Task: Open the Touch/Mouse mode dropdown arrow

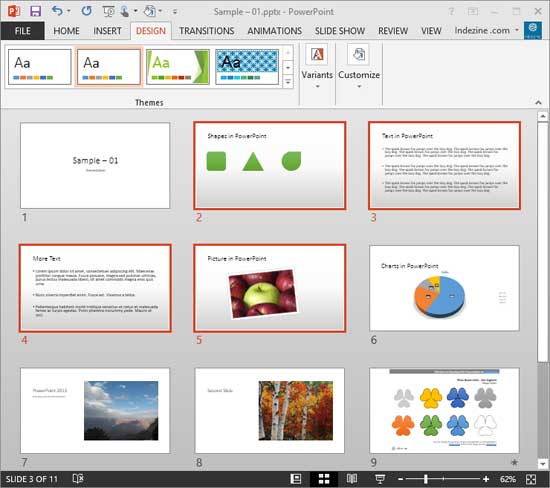Action: [x=135, y=11]
